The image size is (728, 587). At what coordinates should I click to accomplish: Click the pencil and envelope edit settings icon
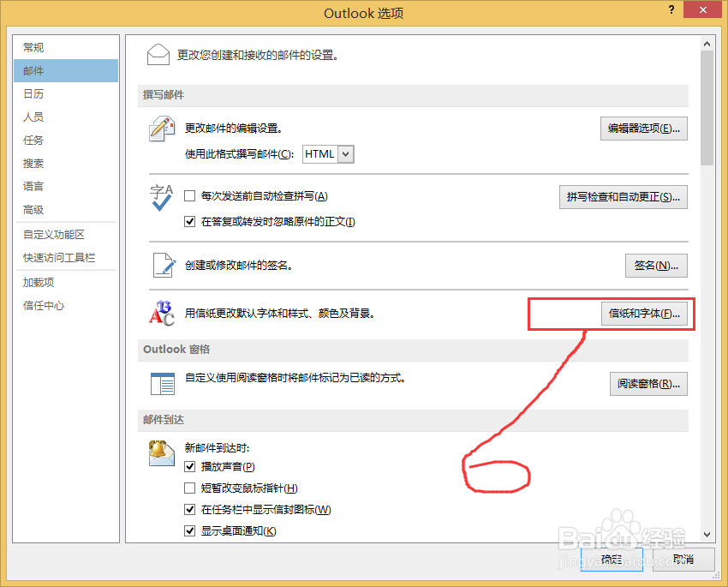[x=162, y=129]
